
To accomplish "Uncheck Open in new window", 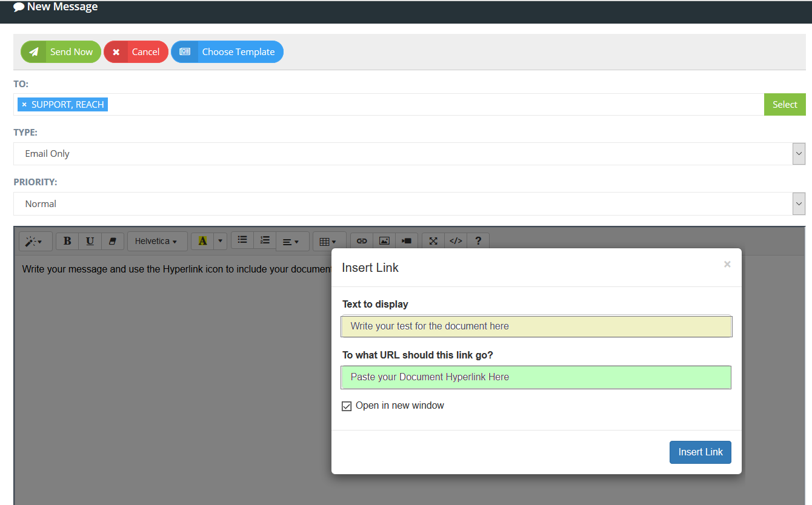I will tap(347, 406).
